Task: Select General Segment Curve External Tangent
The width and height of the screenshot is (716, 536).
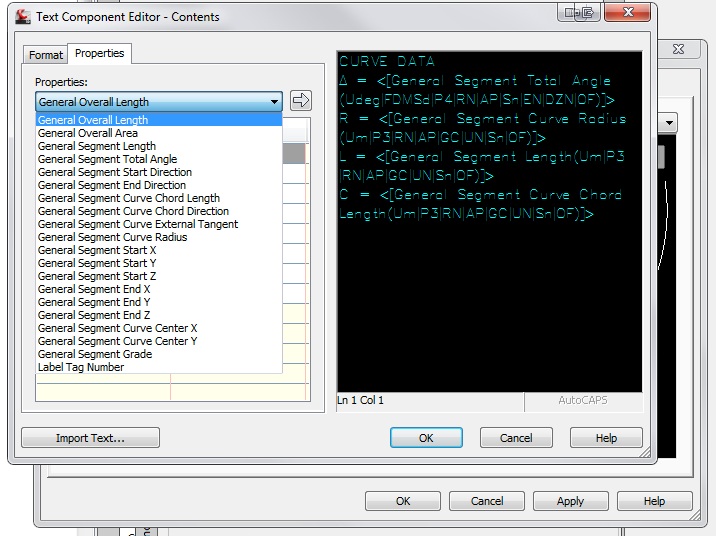Action: [x=158, y=224]
